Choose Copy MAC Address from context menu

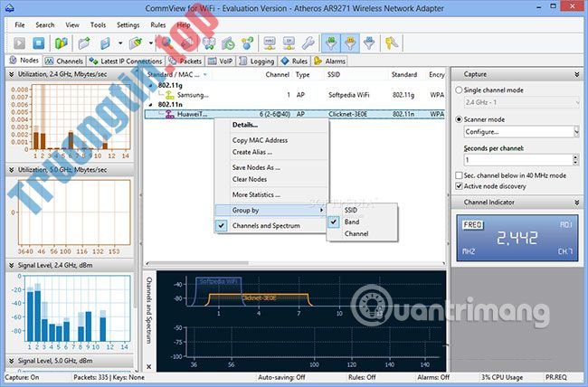[260, 140]
